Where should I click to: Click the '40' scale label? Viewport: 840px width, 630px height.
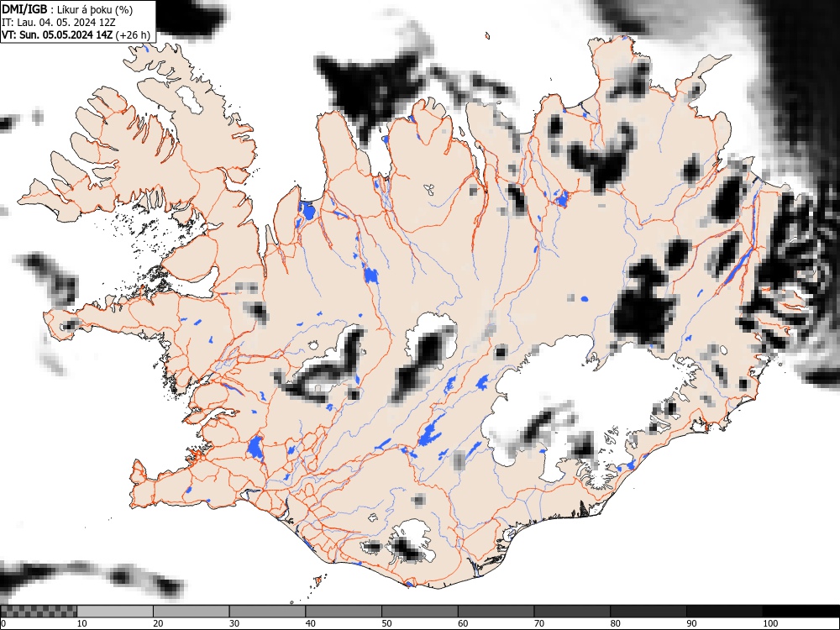(x=310, y=623)
